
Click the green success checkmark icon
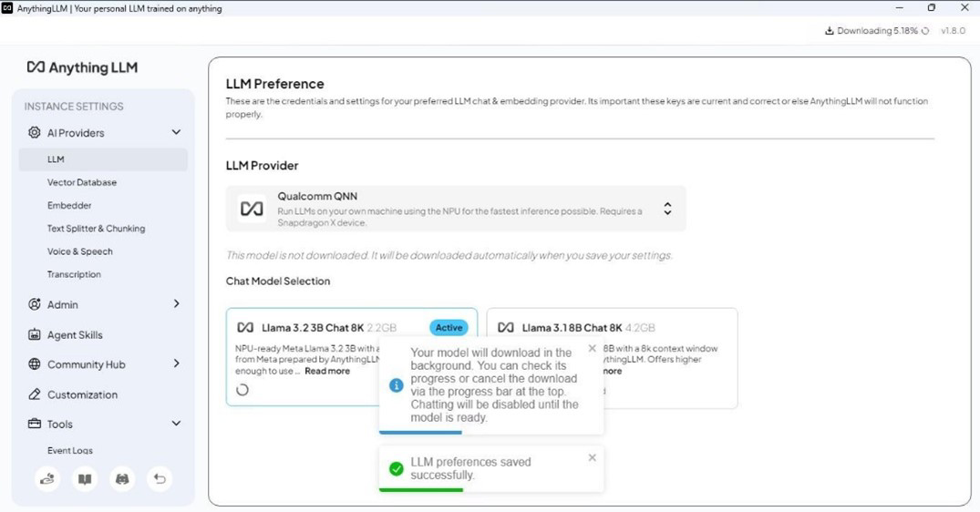coord(397,468)
